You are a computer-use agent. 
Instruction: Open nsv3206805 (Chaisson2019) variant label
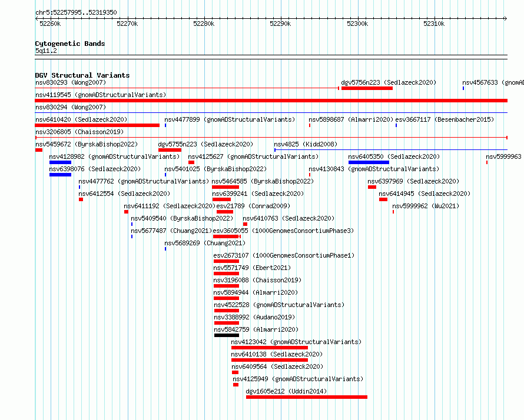(79, 132)
